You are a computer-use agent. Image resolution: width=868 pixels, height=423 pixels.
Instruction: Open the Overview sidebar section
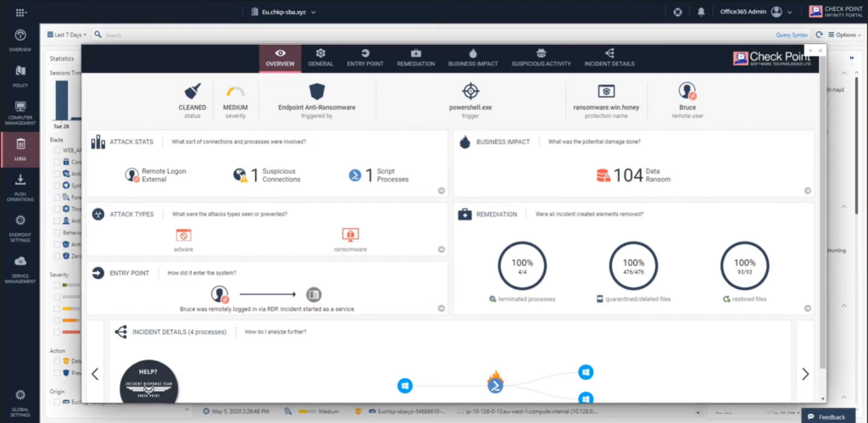[20, 41]
